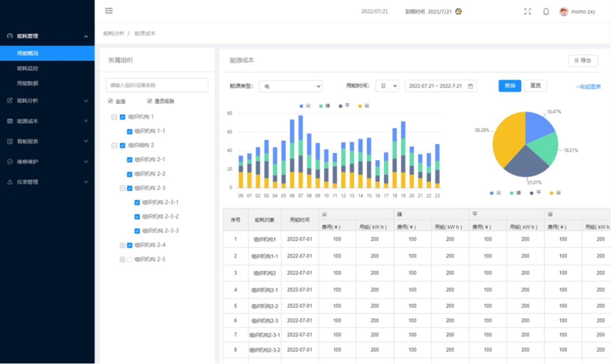Click the 收起图表 link
This screenshot has height=364, width=611.
588,87
